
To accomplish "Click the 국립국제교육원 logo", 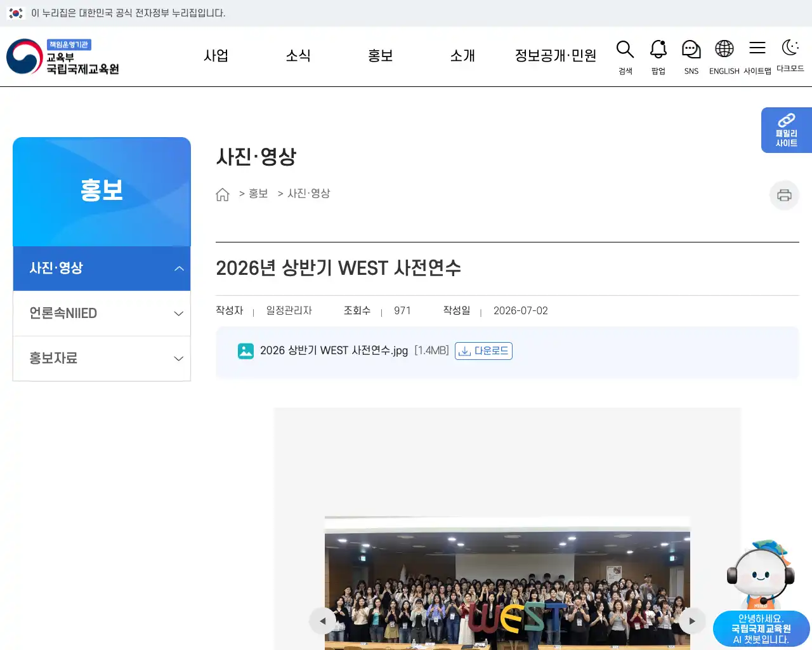I will click(63, 56).
